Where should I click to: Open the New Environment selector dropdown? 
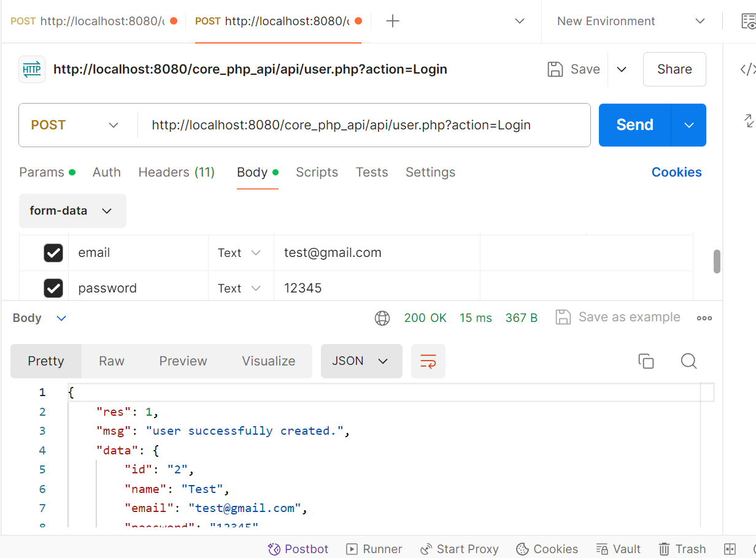(x=631, y=21)
